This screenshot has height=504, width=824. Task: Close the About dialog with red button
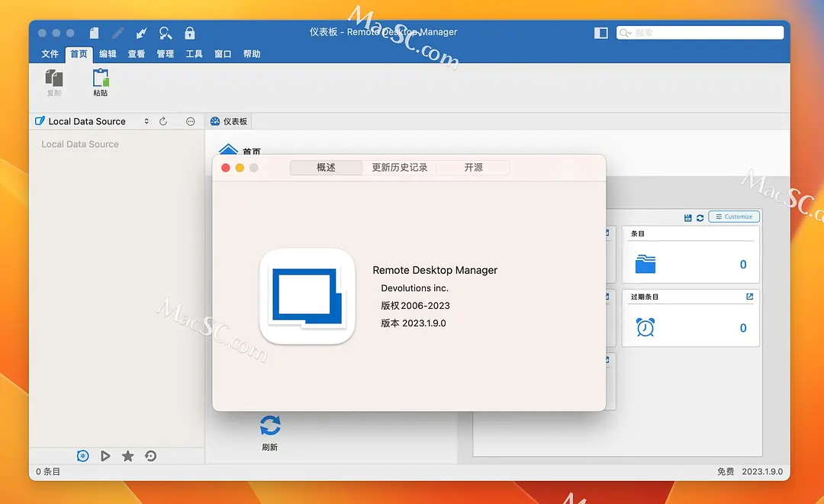pos(225,168)
